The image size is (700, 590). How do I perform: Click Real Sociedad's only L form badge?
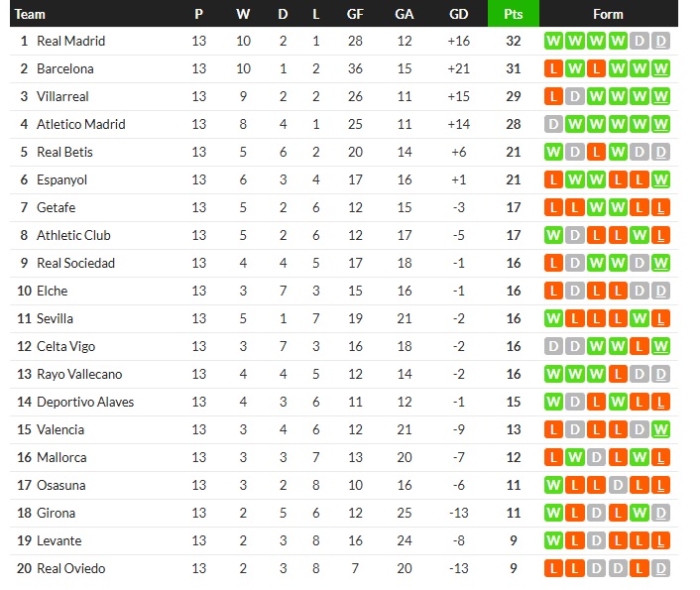(x=552, y=263)
